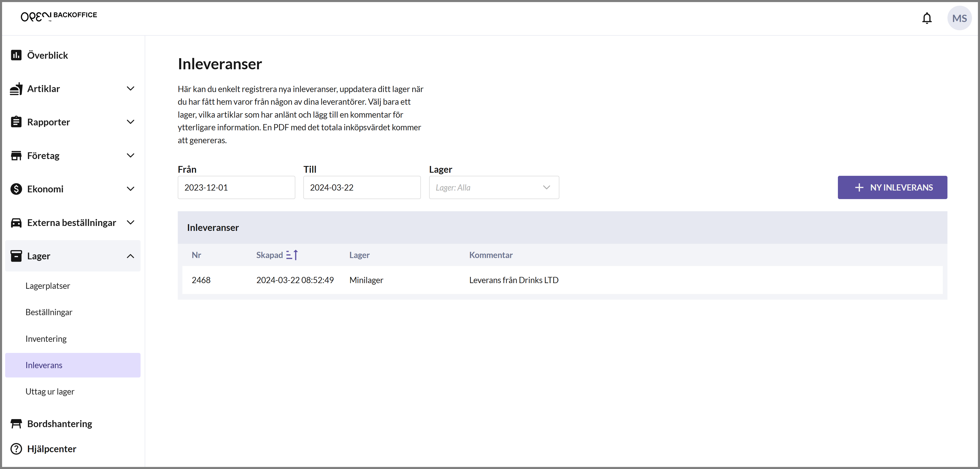Open delivery number 2468
The image size is (980, 469).
coord(201,280)
